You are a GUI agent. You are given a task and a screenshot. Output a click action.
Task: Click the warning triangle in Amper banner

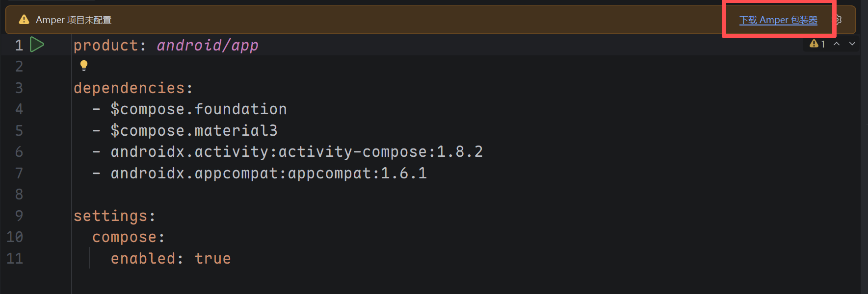click(24, 20)
